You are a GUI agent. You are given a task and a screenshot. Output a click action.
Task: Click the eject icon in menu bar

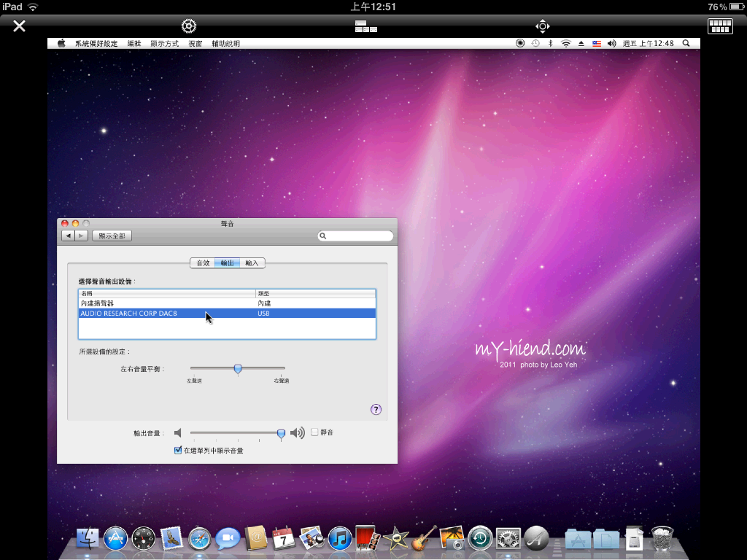(581, 43)
